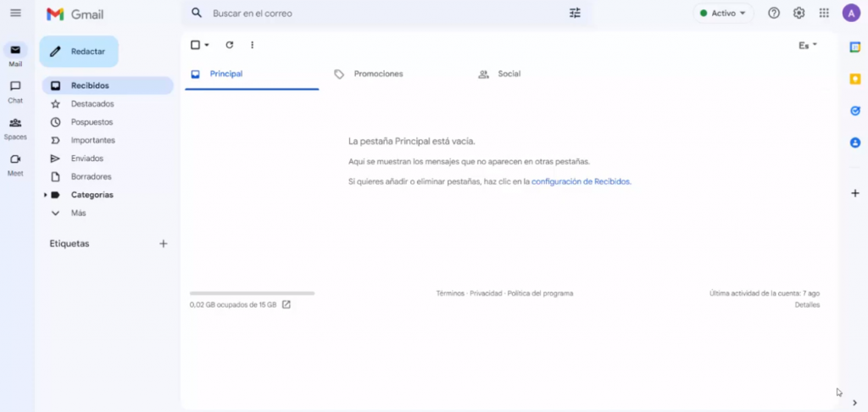Click the refresh inbox icon
Viewport: 868px width, 412px height.
230,45
